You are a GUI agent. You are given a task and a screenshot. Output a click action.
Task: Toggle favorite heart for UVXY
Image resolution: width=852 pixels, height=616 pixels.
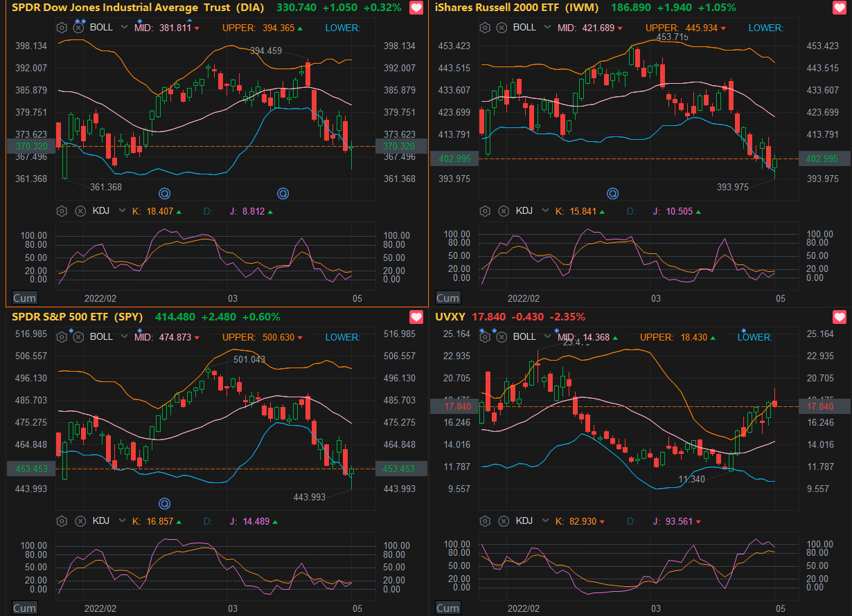pos(839,317)
